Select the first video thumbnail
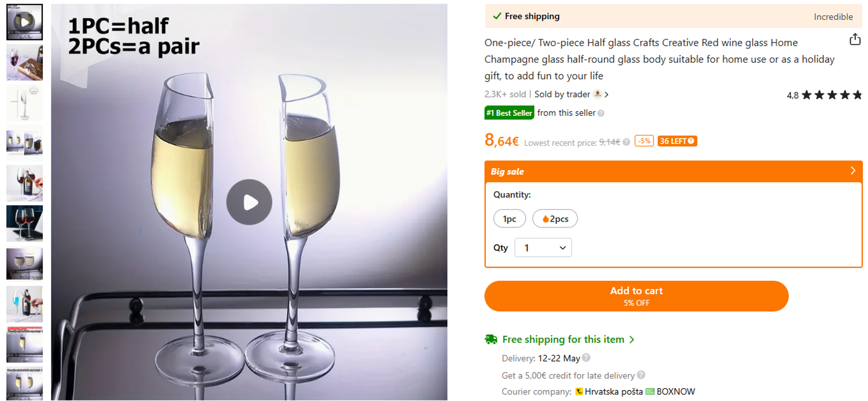Viewport: 868px width, 401px height. pyautogui.click(x=24, y=22)
